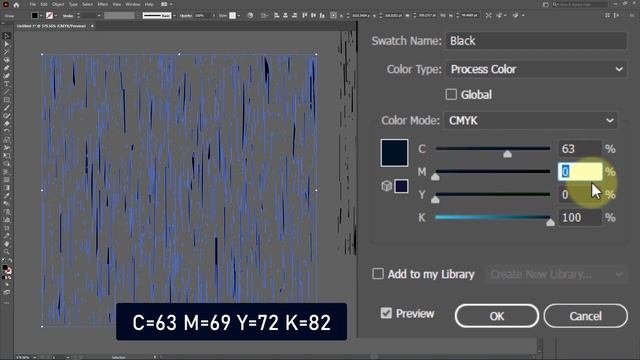This screenshot has width=640, height=360.
Task: Click the M magenta slider handle
Action: coord(435,177)
